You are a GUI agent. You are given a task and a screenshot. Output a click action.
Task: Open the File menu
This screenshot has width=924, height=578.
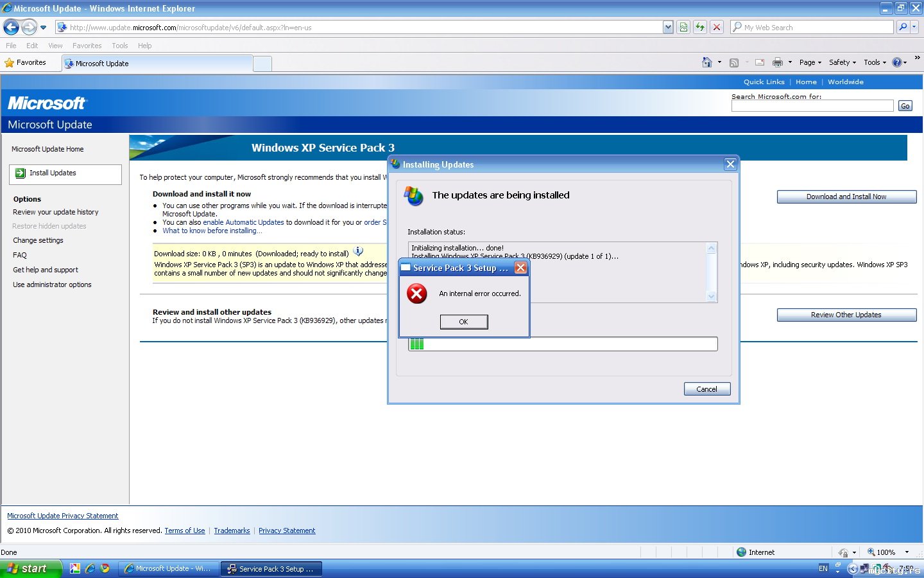point(11,46)
